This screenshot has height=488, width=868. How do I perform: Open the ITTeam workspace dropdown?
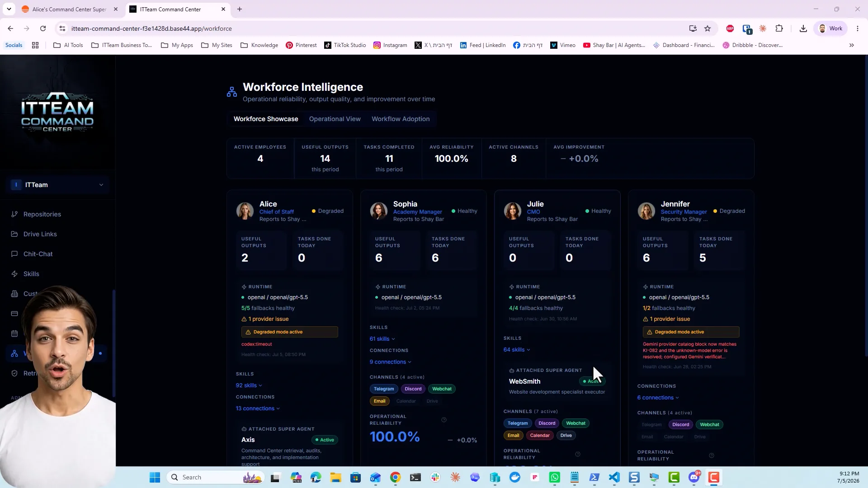pos(58,185)
